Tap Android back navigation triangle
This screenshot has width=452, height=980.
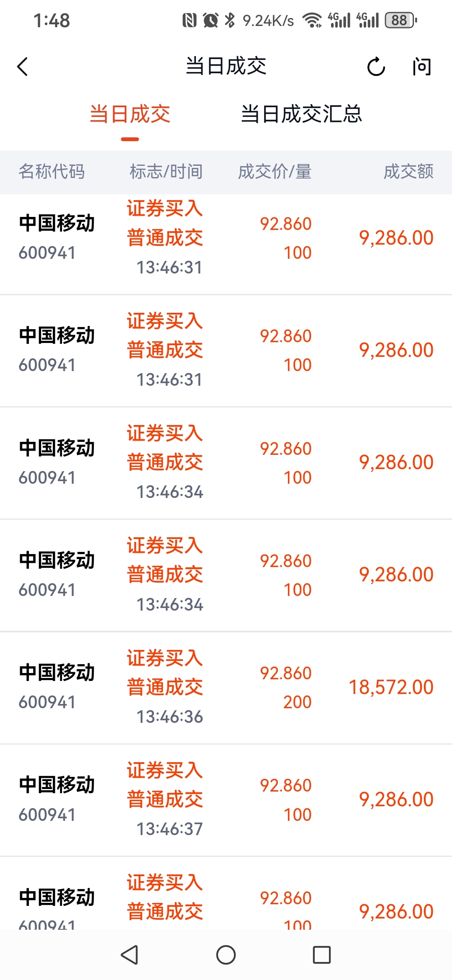pyautogui.click(x=129, y=955)
